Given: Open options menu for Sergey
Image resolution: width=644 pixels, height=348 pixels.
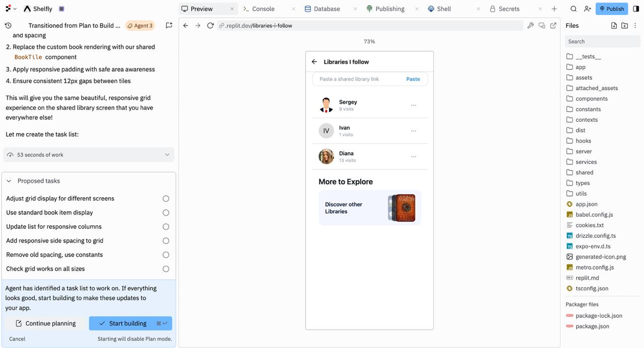Looking at the screenshot, I should tap(414, 105).
